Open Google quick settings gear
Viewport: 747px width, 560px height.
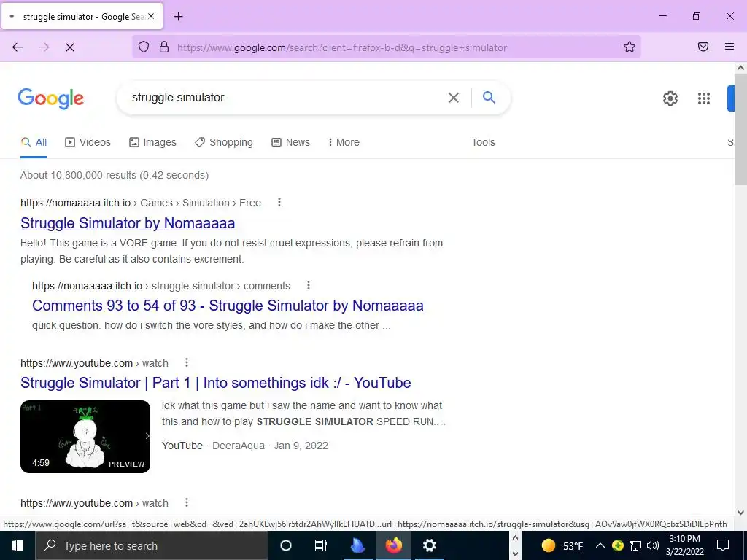[670, 98]
